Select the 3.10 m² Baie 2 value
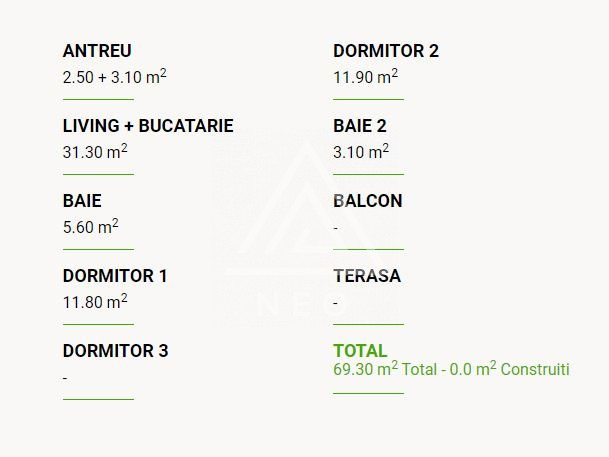The image size is (609, 457). click(361, 151)
